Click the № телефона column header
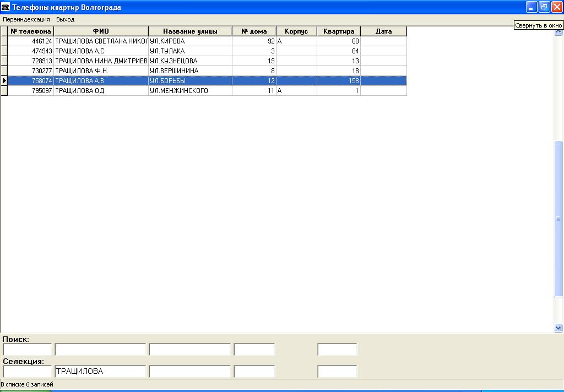Image resolution: width=564 pixels, height=392 pixels. (31, 31)
